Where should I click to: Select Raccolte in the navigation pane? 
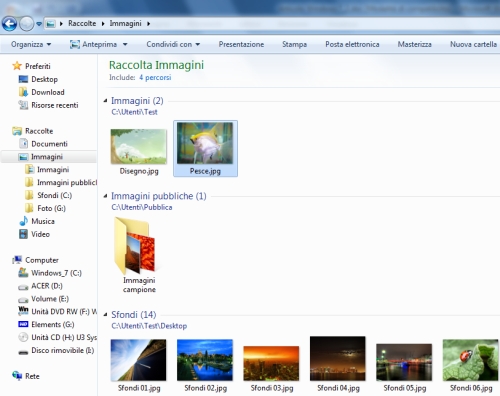33,131
